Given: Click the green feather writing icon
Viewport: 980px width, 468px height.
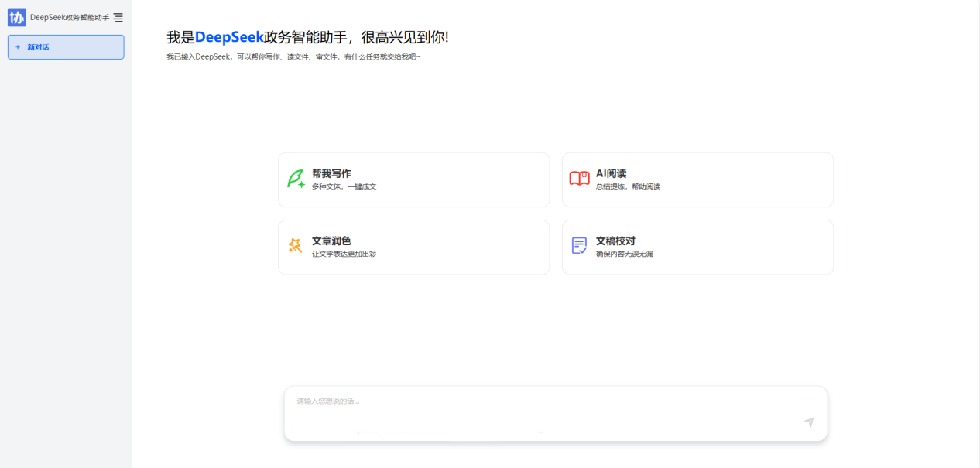Looking at the screenshot, I should [296, 179].
